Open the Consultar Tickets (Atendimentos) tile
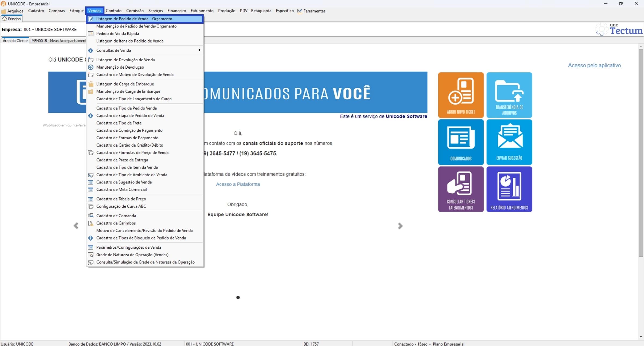The image size is (644, 346). point(461,189)
